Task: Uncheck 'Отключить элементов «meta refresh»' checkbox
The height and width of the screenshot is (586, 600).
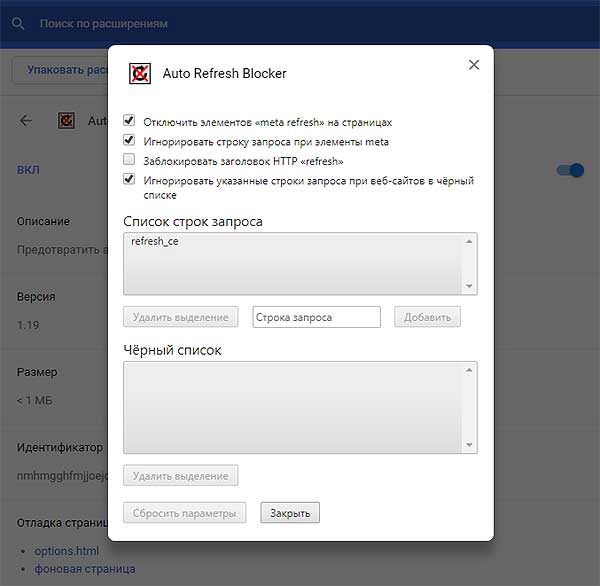Action: 129,120
